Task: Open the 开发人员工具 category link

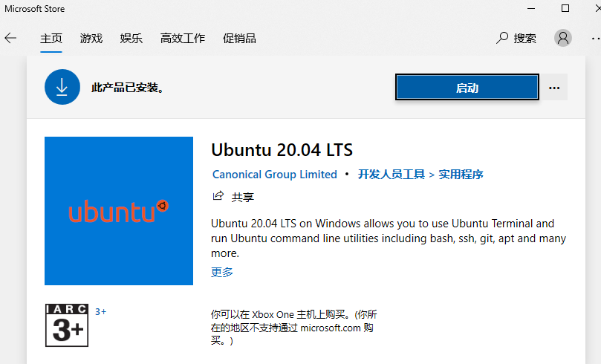Action: [392, 175]
